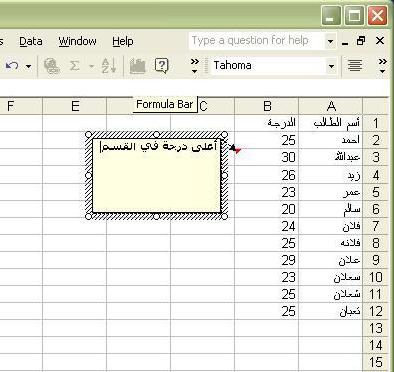The image size is (394, 372).
Task: Open the Help menu
Action: tap(123, 41)
